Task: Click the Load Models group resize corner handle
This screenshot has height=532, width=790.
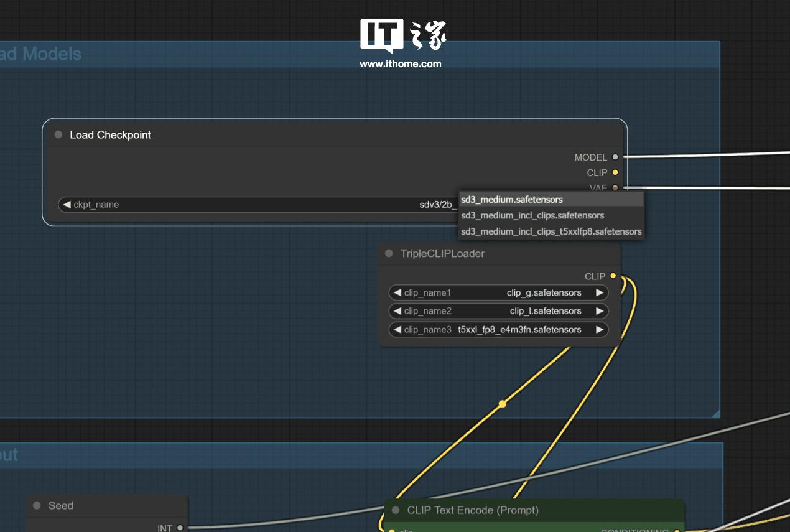Action: click(715, 413)
